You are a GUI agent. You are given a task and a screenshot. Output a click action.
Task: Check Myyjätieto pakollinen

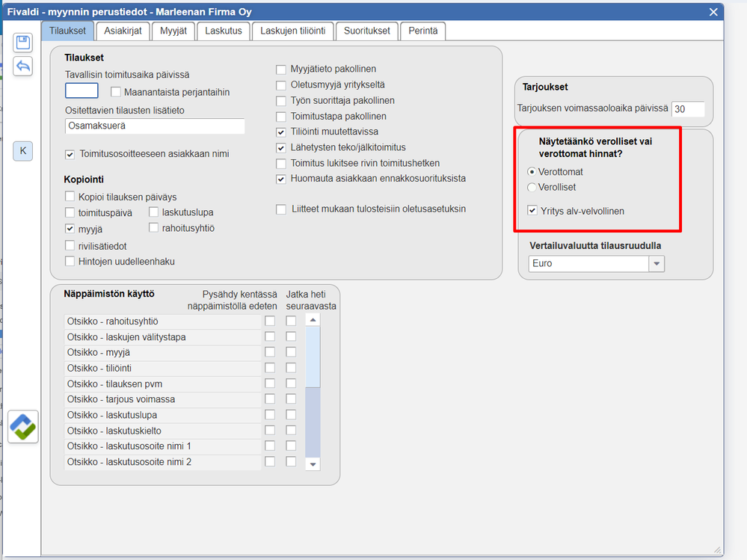click(281, 70)
